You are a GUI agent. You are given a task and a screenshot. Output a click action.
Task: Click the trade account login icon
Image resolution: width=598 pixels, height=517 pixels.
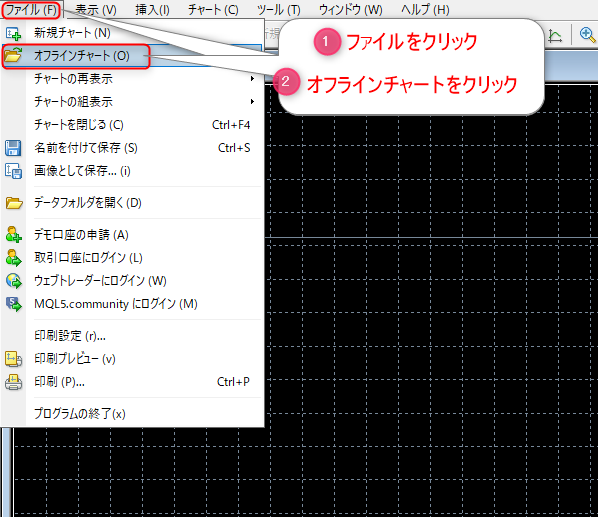pos(13,258)
